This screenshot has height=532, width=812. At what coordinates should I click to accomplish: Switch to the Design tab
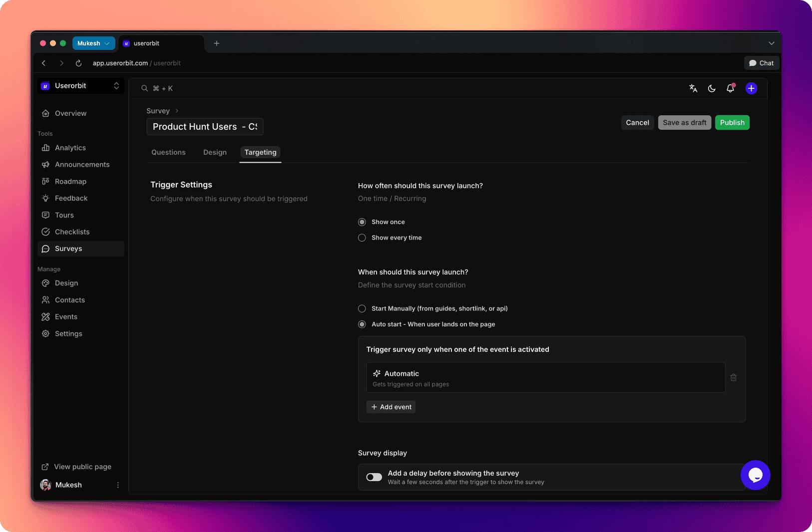(x=215, y=153)
